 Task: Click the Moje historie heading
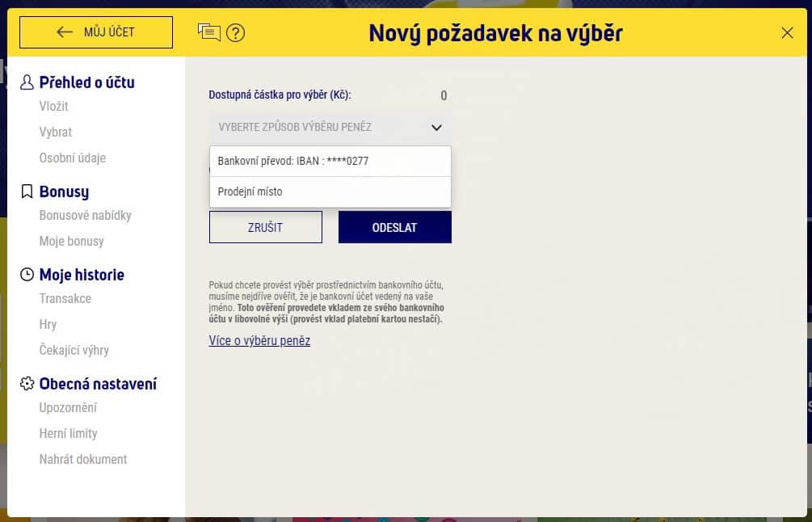[82, 275]
